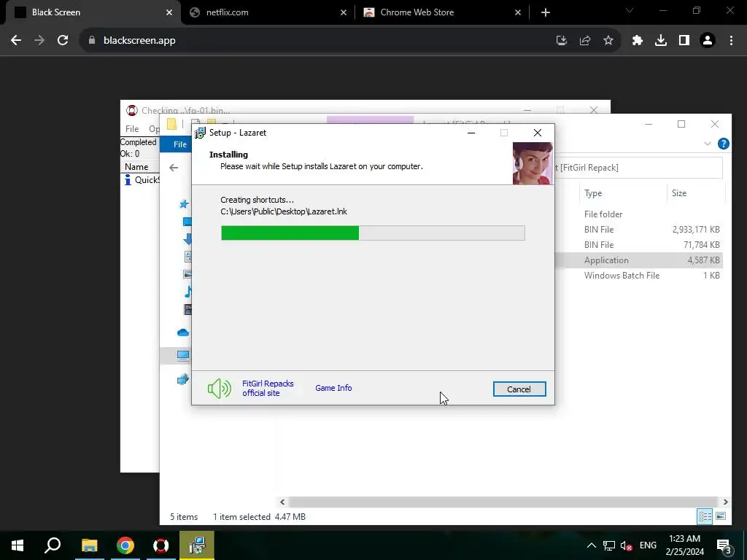Select the Music icon in Explorer sidebar
Viewport: 747px width, 560px height.
point(189,292)
